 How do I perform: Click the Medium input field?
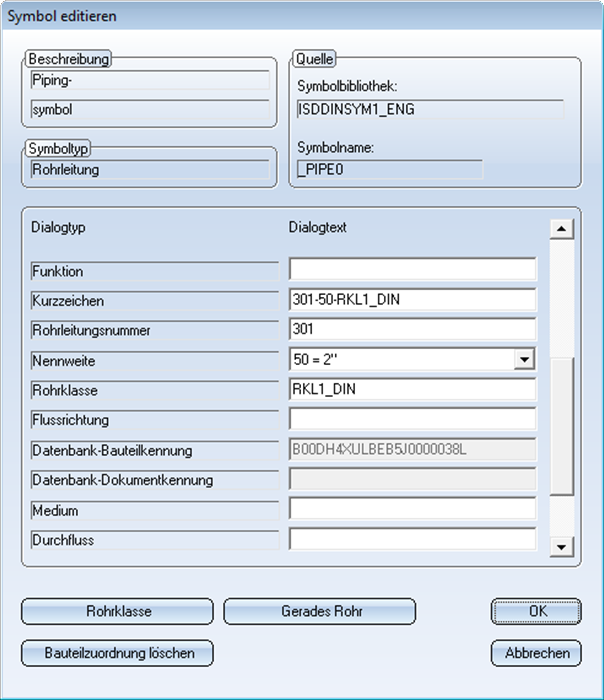412,509
